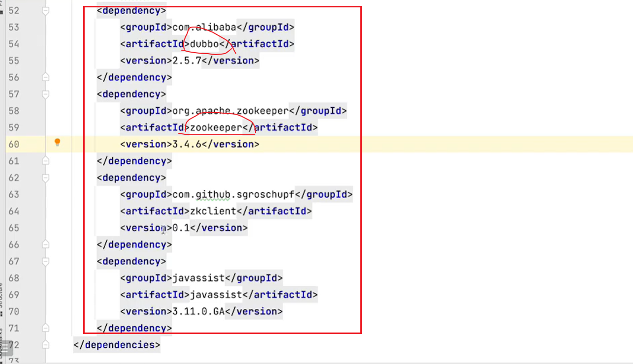Click the closing version tag on line 70
Viewport: 633px width, 364px height.
[x=254, y=311]
